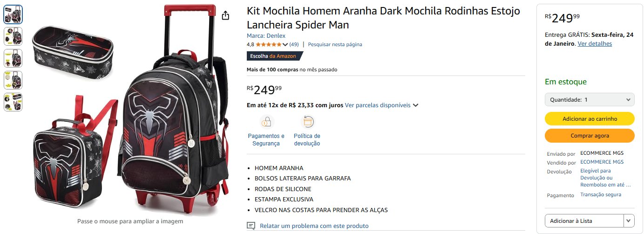Image resolution: width=644 pixels, height=234 pixels.
Task: Click the star rating icons
Action: [x=269, y=44]
